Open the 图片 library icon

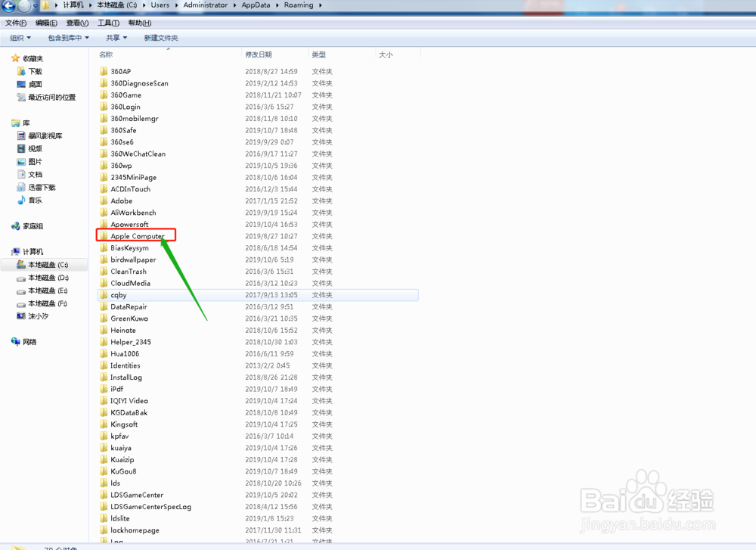(21, 162)
